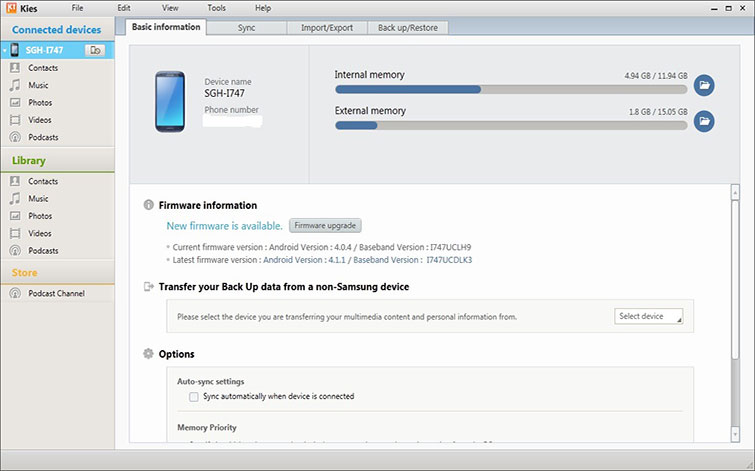Image resolution: width=755 pixels, height=471 pixels.
Task: Switch to the Back up/Restore tab
Action: [408, 28]
